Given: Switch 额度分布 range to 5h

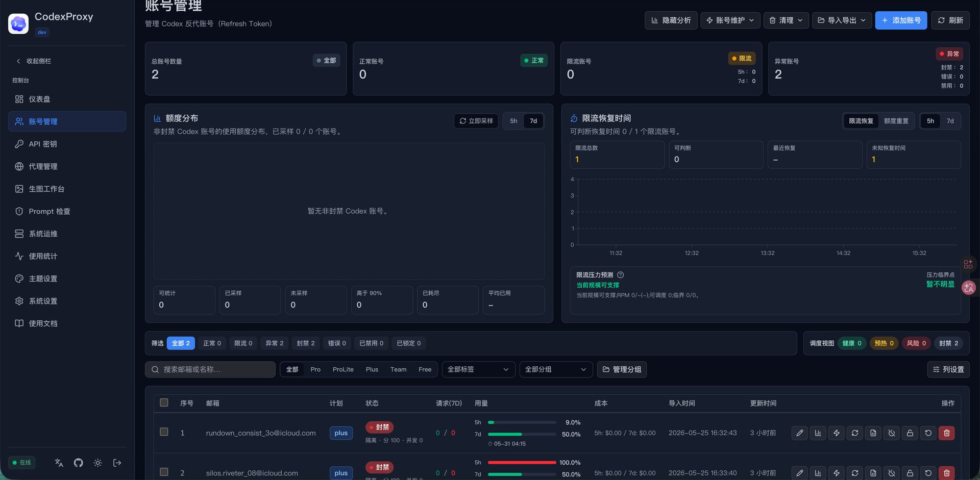Looking at the screenshot, I should (513, 121).
